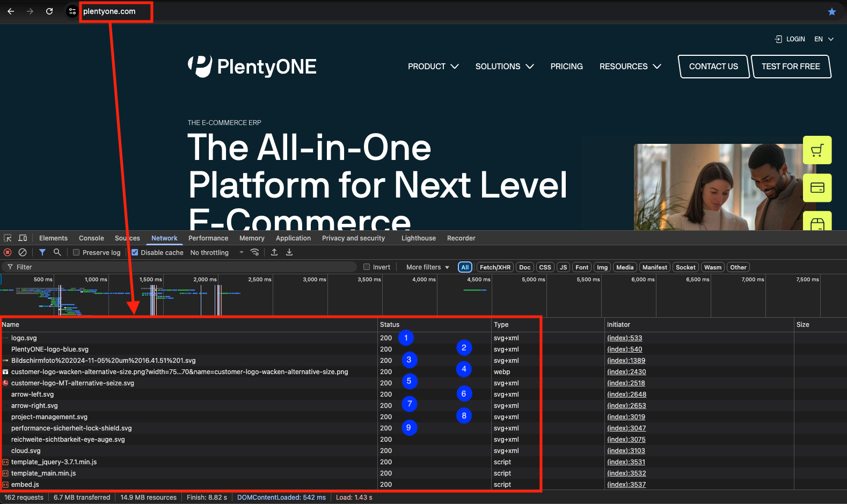
Task: Expand the More filters dropdown
Action: pos(427,267)
